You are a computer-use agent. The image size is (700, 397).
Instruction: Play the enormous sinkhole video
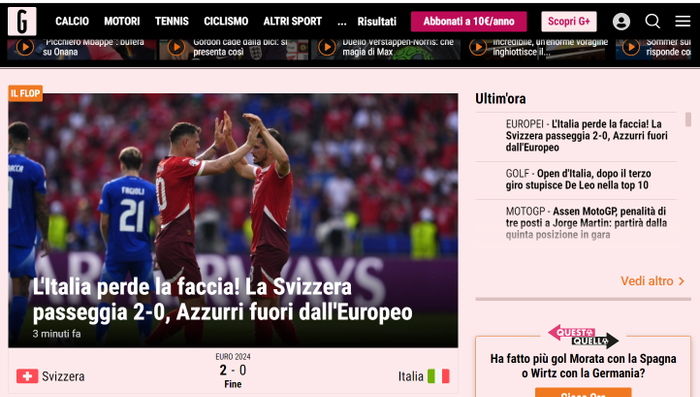click(x=478, y=47)
